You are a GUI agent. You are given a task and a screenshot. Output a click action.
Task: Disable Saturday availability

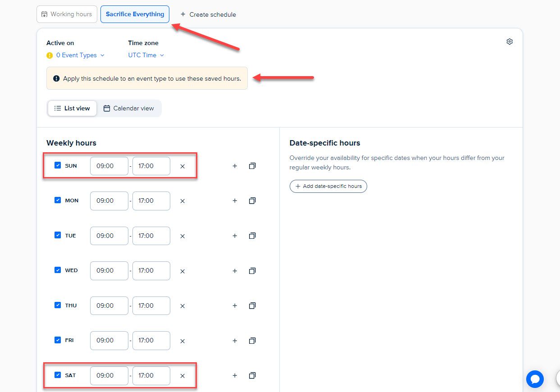click(x=58, y=375)
